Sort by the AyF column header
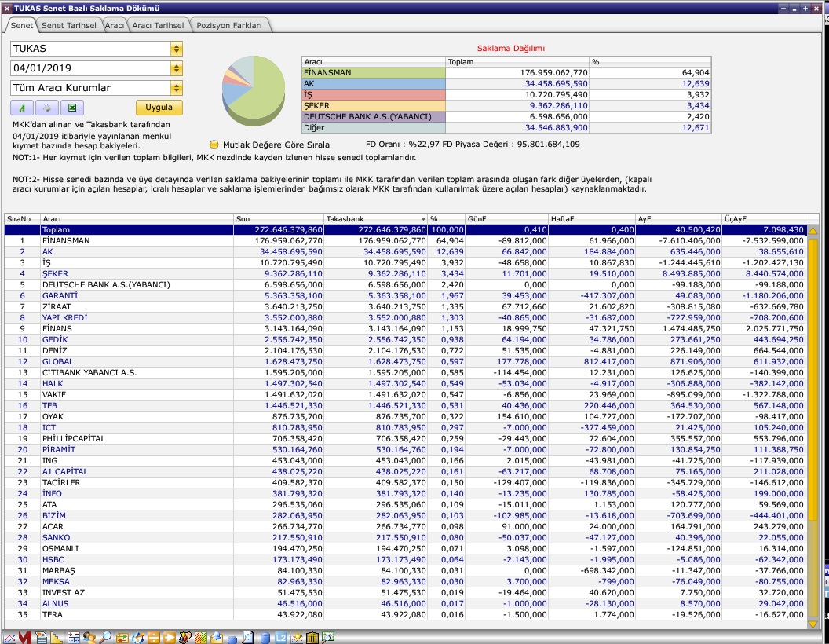The width and height of the screenshot is (829, 644). [678, 219]
